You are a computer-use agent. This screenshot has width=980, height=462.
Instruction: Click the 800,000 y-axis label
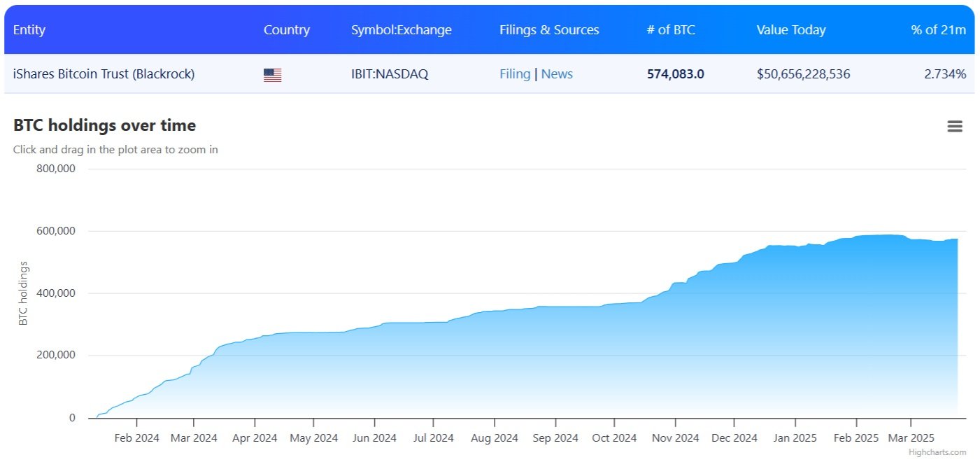point(55,169)
